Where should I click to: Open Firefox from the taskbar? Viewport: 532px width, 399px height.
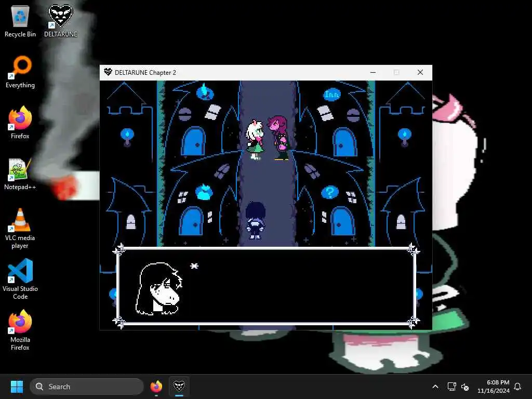[x=156, y=387]
